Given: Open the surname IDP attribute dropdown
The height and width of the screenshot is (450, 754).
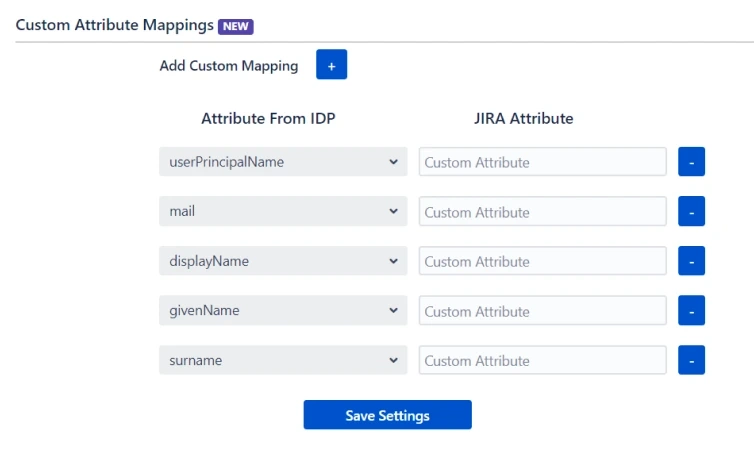Looking at the screenshot, I should pyautogui.click(x=283, y=360).
